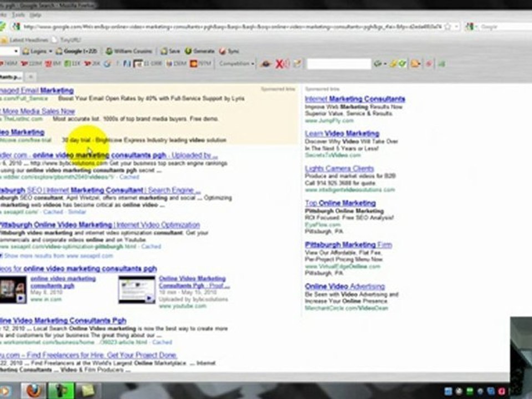Open the Help menu

tap(35, 14)
